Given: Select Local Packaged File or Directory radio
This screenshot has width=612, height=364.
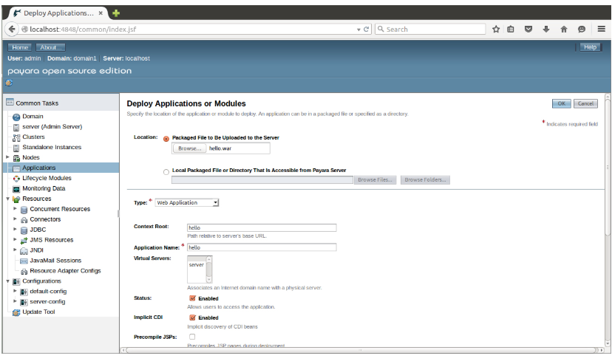Looking at the screenshot, I should pyautogui.click(x=166, y=171).
